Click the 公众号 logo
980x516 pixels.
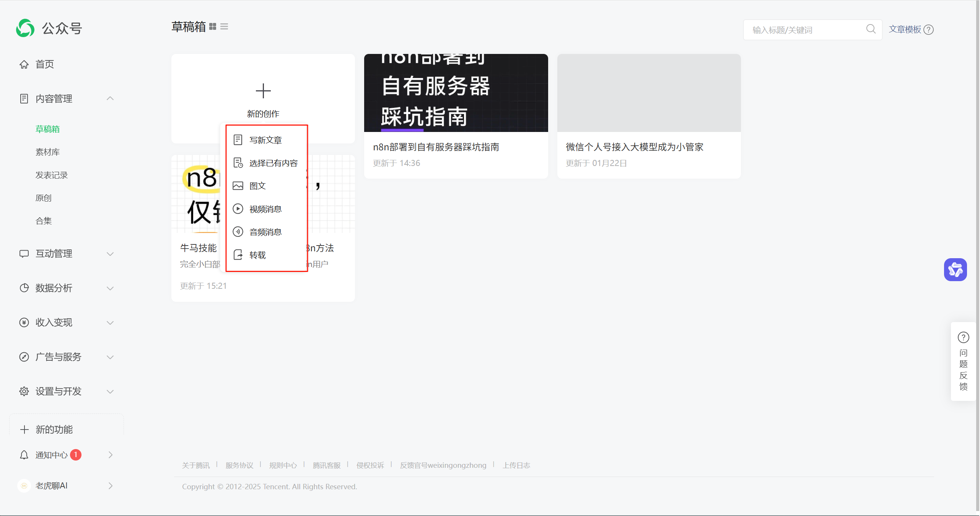point(25,28)
